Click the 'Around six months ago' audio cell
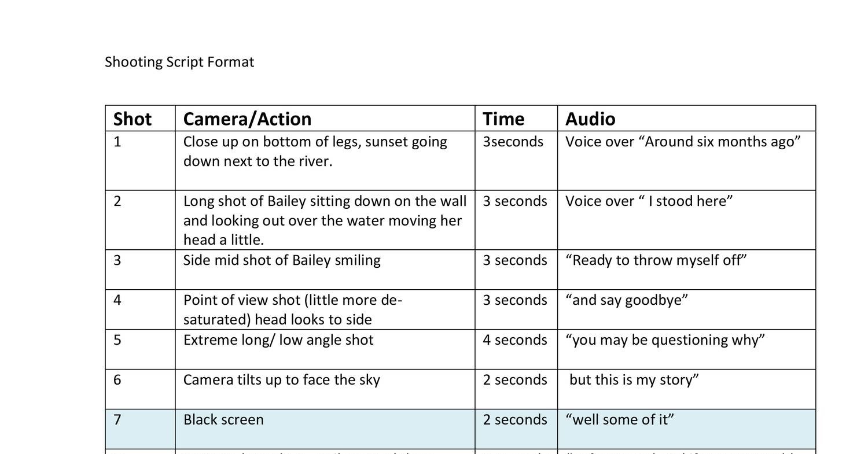Screen dimensions: 868x454 683,142
